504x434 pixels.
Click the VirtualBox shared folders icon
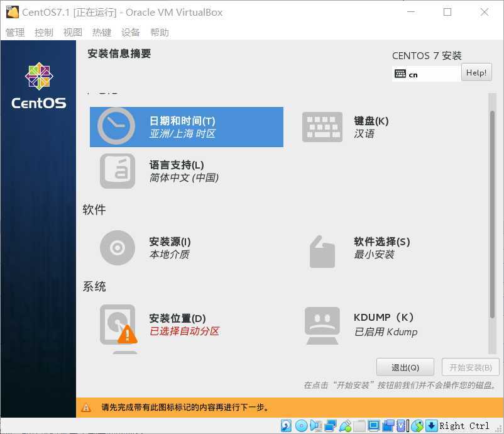coord(359,426)
